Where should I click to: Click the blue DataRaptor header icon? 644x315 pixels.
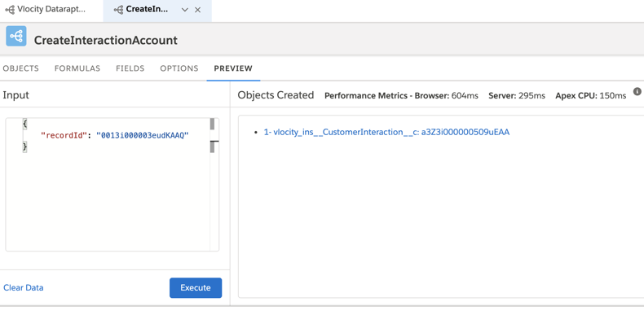point(16,36)
